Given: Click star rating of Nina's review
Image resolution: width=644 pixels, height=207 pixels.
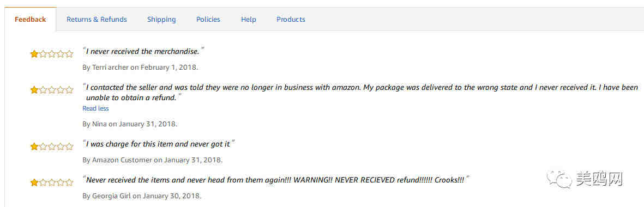Looking at the screenshot, I should tap(52, 90).
